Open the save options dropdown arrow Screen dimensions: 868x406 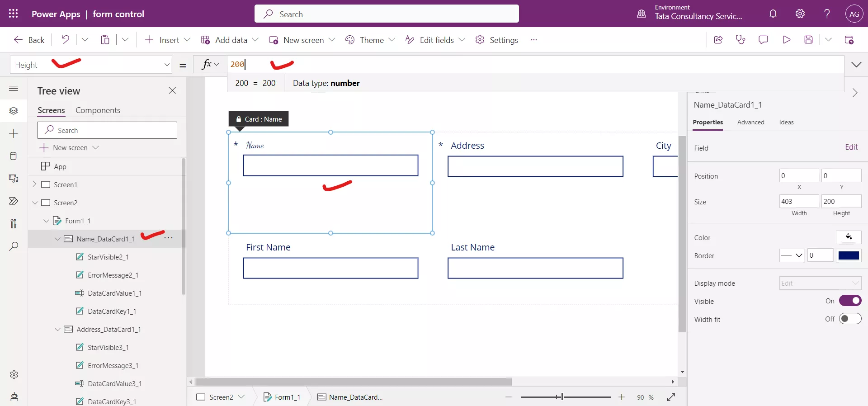pyautogui.click(x=828, y=40)
